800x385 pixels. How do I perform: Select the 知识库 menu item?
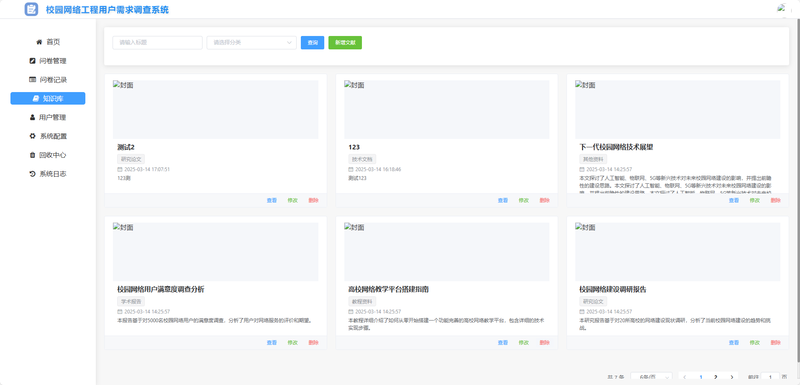[48, 98]
